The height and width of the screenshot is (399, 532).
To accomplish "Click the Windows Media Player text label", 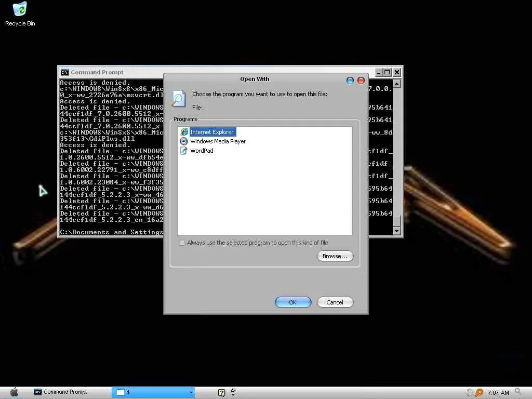I will pyautogui.click(x=218, y=141).
